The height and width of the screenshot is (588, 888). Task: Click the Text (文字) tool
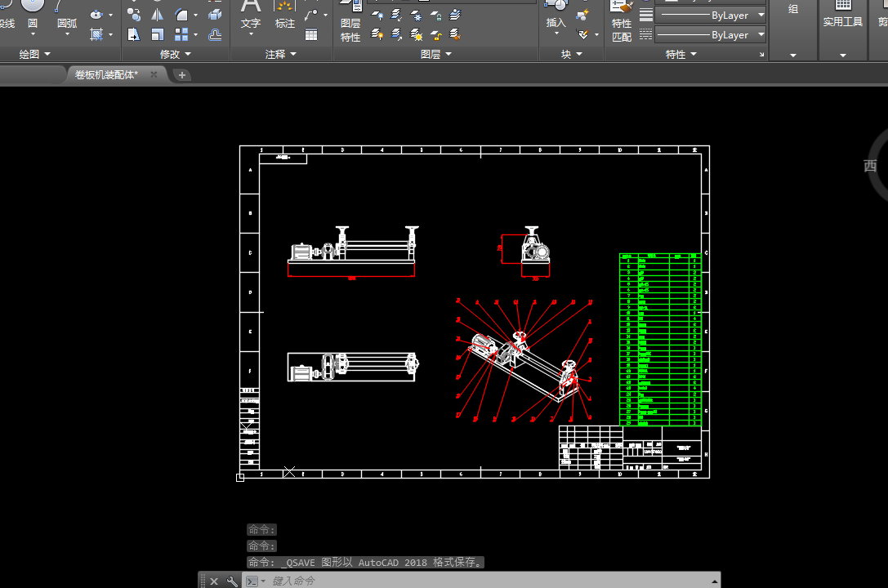coord(250,17)
